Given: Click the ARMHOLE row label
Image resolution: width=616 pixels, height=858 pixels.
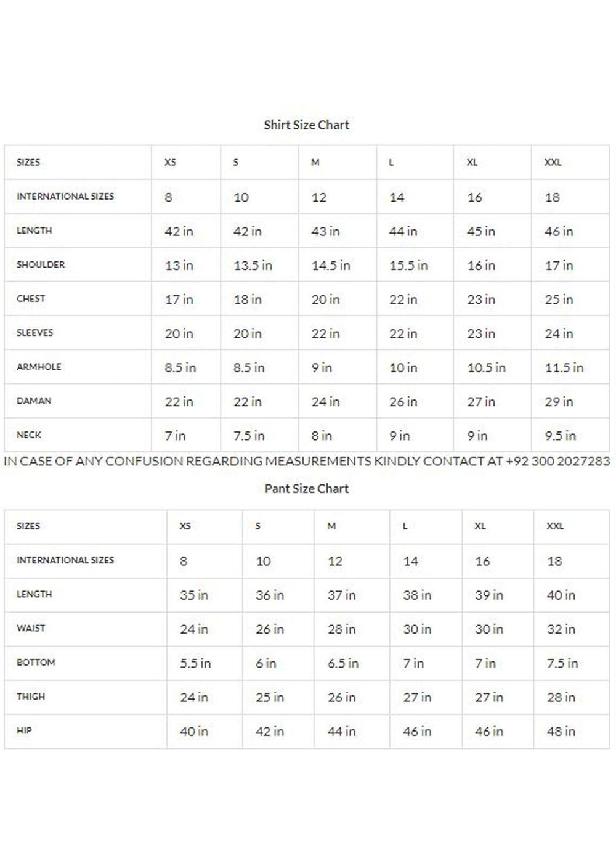Looking at the screenshot, I should tap(39, 367).
